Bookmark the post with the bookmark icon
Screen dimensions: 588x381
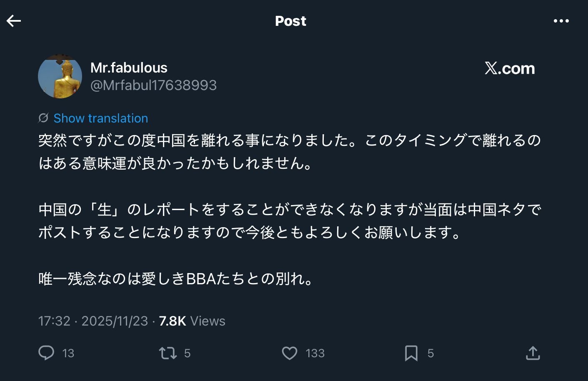[x=411, y=353]
